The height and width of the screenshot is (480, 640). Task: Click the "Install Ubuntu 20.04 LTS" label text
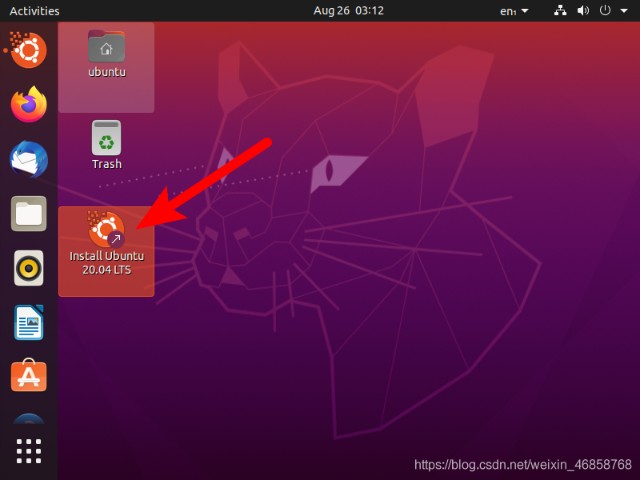tap(107, 263)
